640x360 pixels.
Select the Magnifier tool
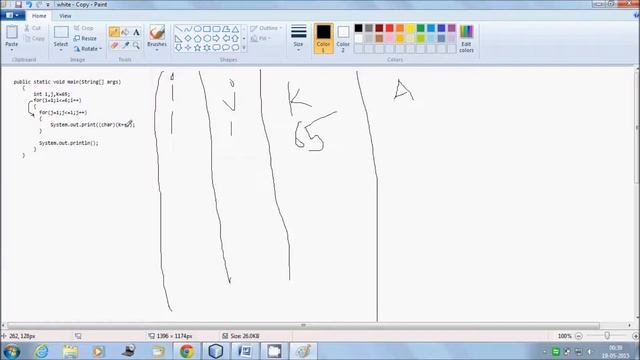pos(136,45)
